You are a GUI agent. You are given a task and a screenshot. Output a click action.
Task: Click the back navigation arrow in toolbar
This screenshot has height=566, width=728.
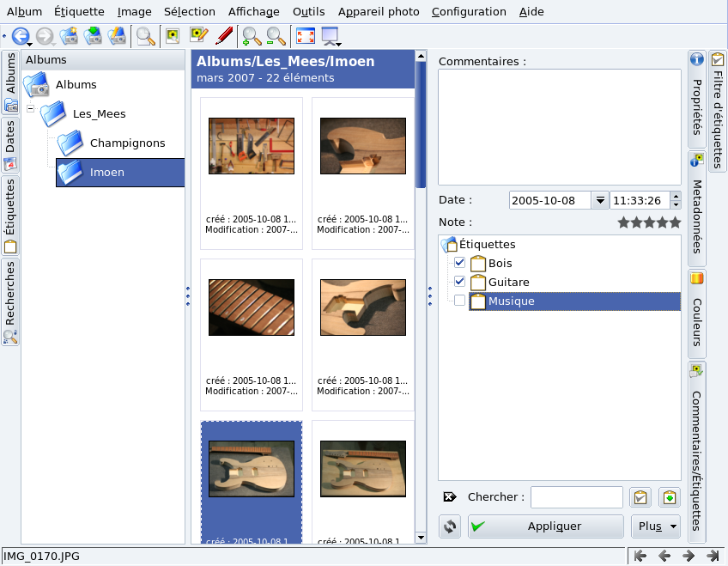(x=20, y=36)
